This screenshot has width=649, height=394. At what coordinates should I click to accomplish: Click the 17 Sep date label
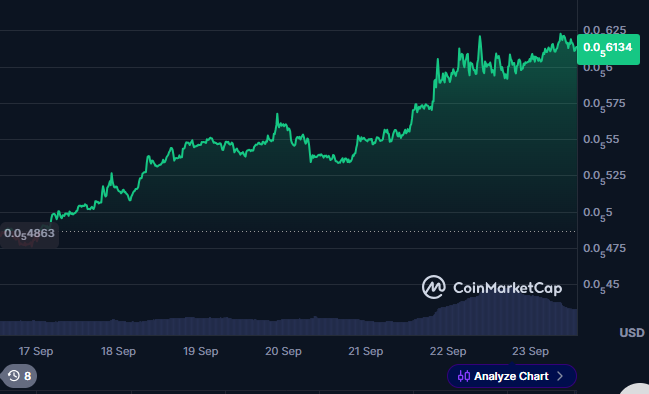click(x=36, y=351)
